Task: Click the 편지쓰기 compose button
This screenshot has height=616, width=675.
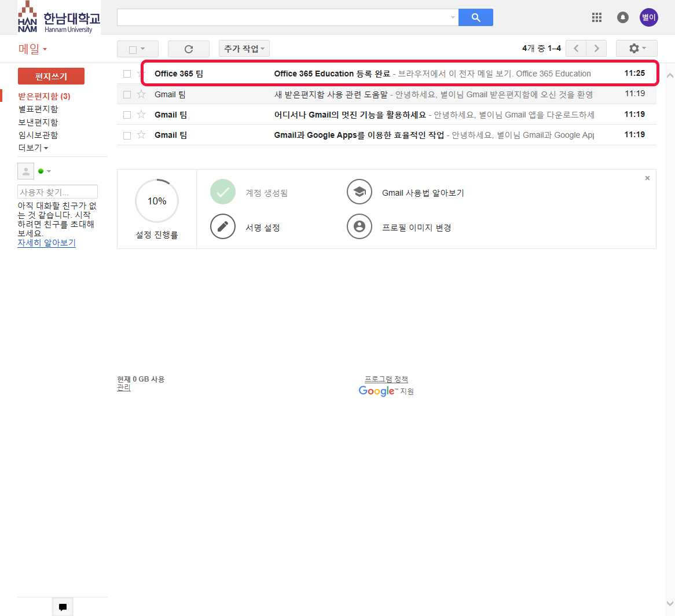Action: pyautogui.click(x=51, y=76)
